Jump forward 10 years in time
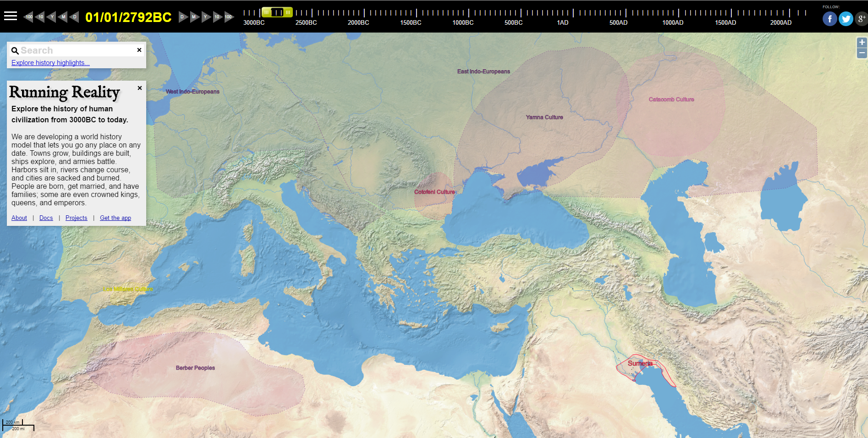Screen dimensions: 868x438 pos(217,17)
